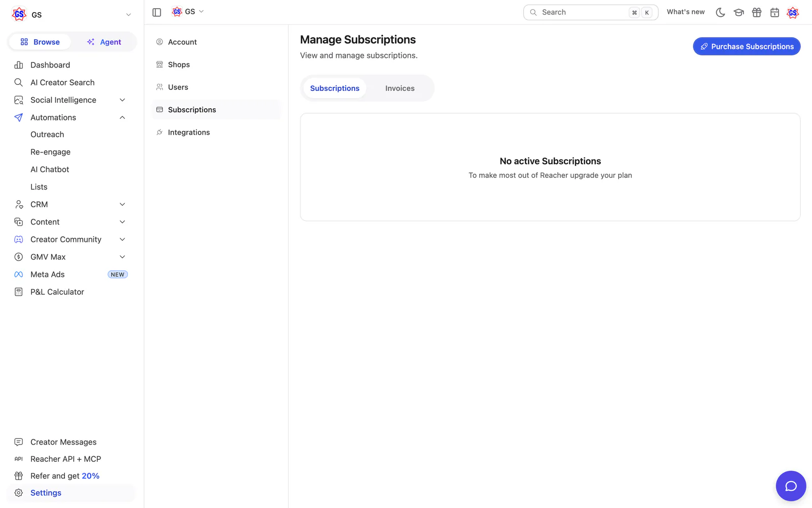Click the Meta Ads logo icon
This screenshot has width=812, height=508.
(19, 274)
